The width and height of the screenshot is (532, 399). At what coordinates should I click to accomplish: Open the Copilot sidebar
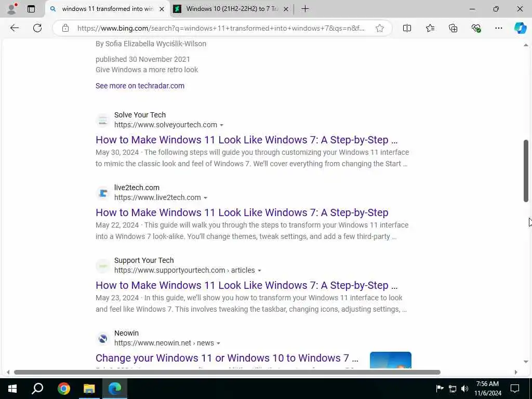point(520,28)
